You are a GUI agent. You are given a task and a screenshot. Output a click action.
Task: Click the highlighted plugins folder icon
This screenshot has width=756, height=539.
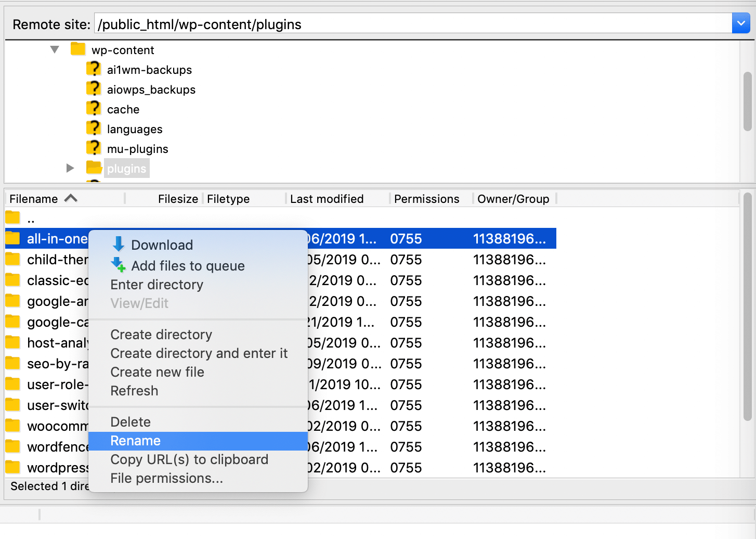(94, 168)
